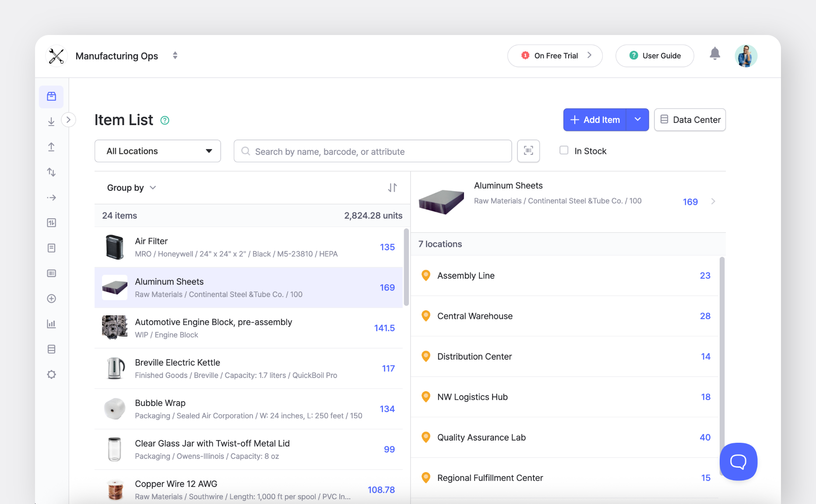Open the barcode sidebar icon
The image size is (816, 504).
click(51, 273)
